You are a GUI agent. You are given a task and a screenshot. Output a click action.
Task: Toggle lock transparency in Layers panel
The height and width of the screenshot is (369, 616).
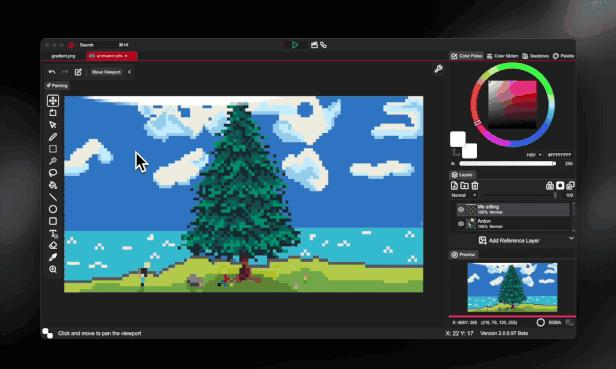pyautogui.click(x=550, y=185)
